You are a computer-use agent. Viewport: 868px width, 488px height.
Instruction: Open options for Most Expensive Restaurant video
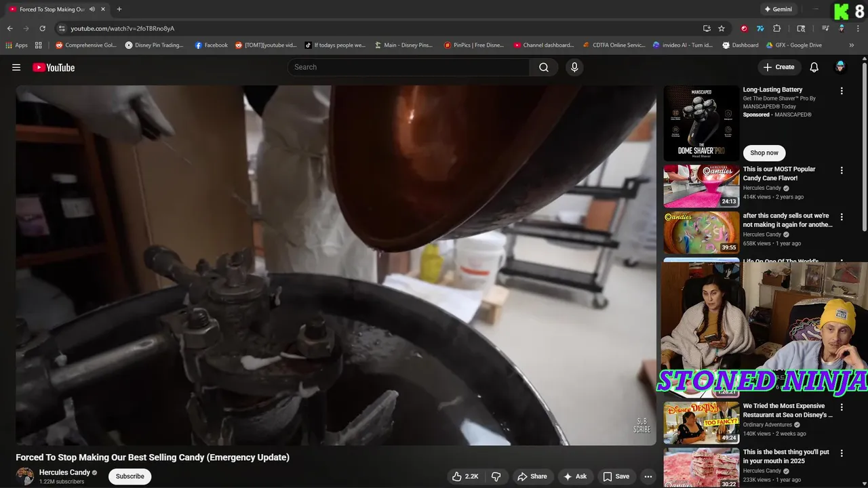842,407
